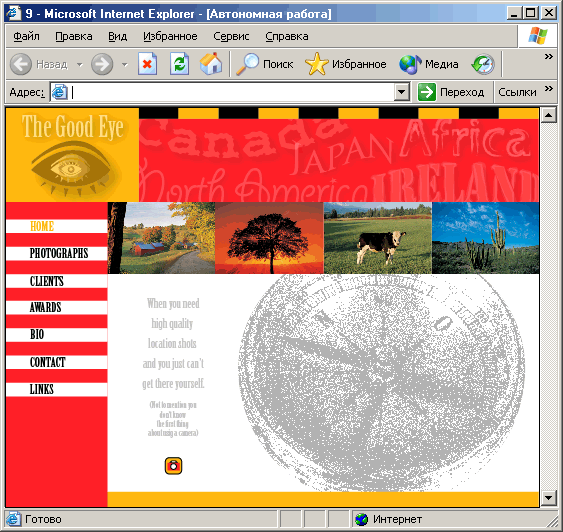Select the sunset tree silhouette photo
This screenshot has height=532, width=563.
pos(269,238)
